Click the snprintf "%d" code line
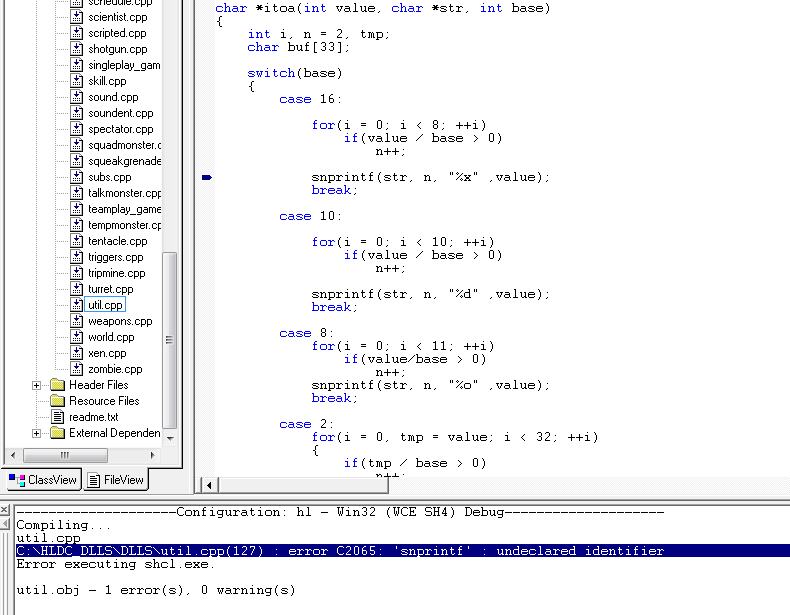Image resolution: width=790 pixels, height=615 pixels. tap(430, 294)
